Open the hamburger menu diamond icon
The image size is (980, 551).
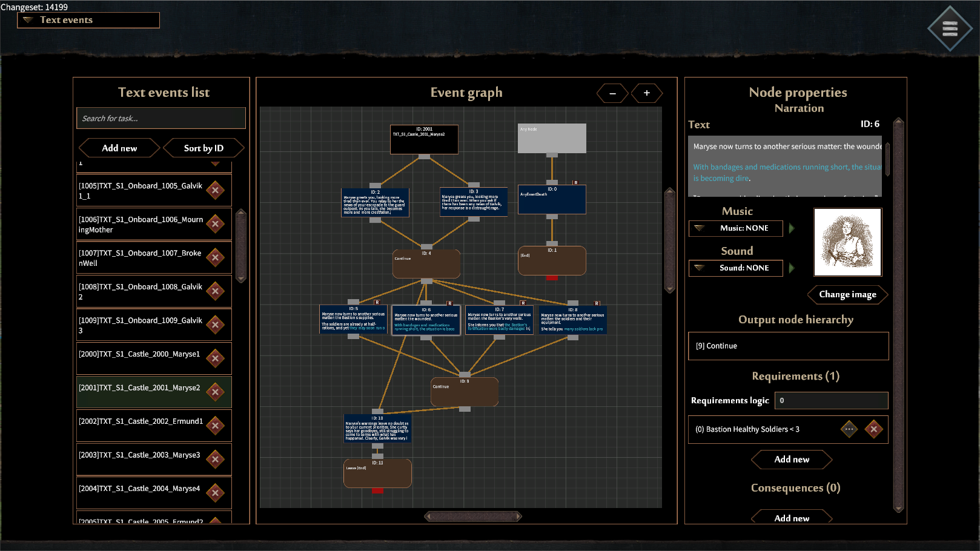pos(950,28)
